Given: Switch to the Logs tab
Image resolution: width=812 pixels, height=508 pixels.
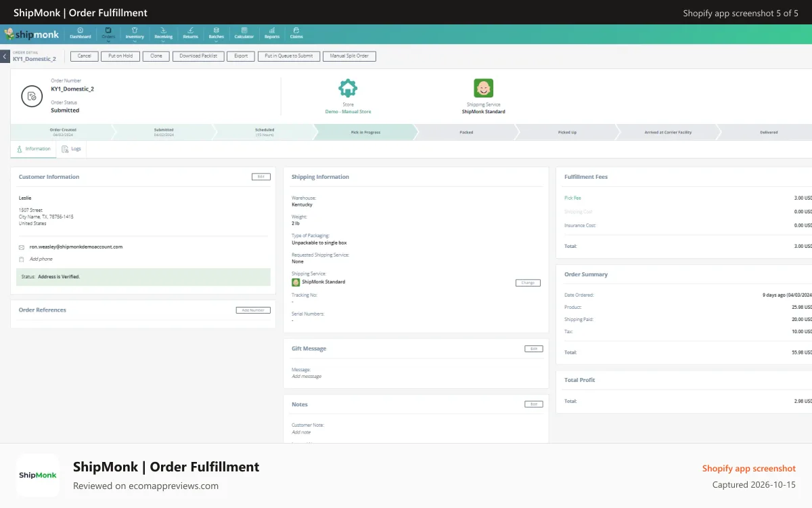Looking at the screenshot, I should 71,149.
